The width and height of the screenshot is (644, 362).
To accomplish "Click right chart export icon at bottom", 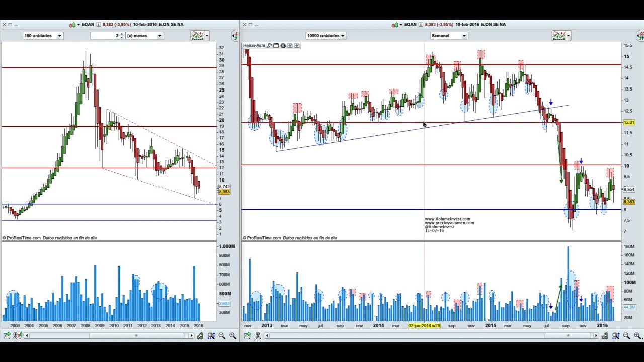I will [247, 336].
